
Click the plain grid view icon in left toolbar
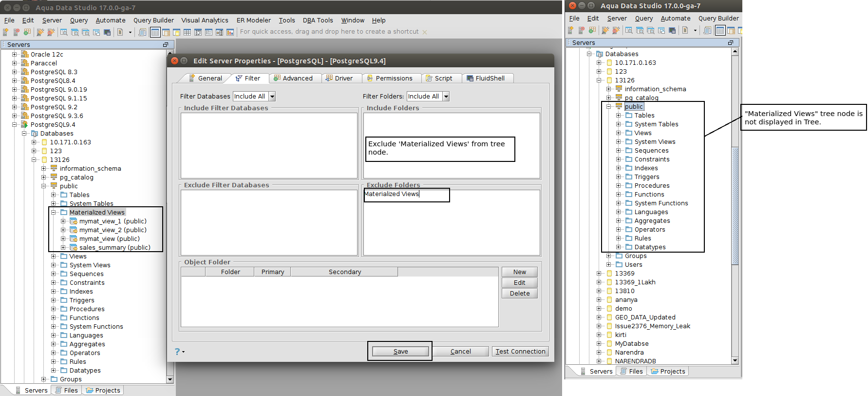pyautogui.click(x=187, y=32)
